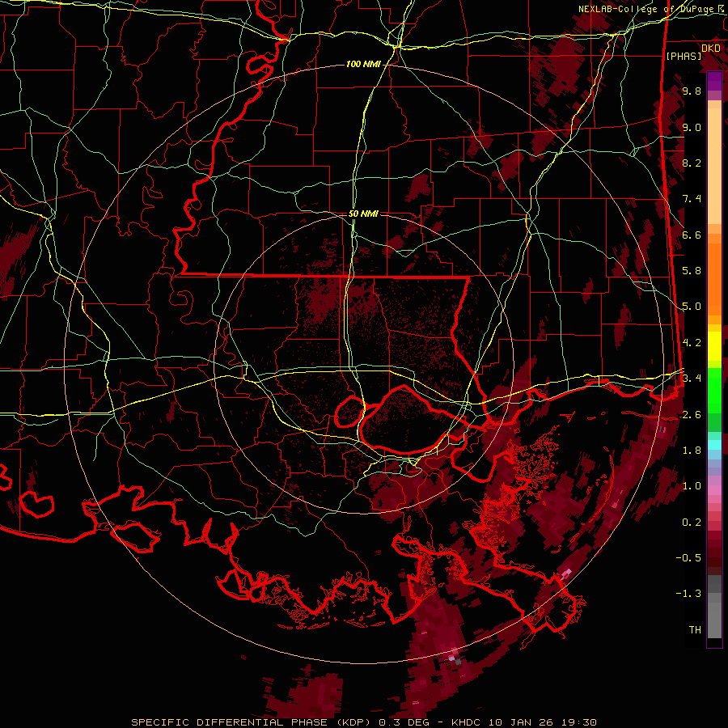Viewport: 728px width, 728px height.
Task: Click the 7.4 legend value
Action: 692,199
